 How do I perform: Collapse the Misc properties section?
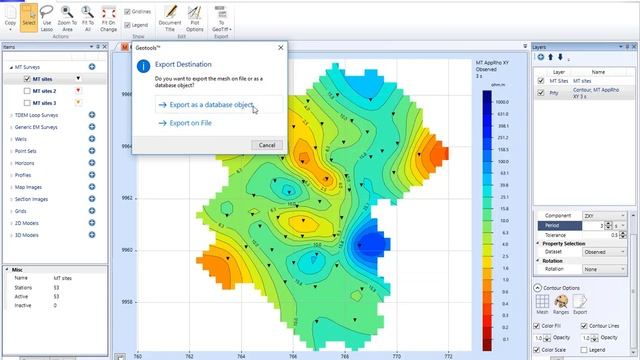pyautogui.click(x=7, y=269)
